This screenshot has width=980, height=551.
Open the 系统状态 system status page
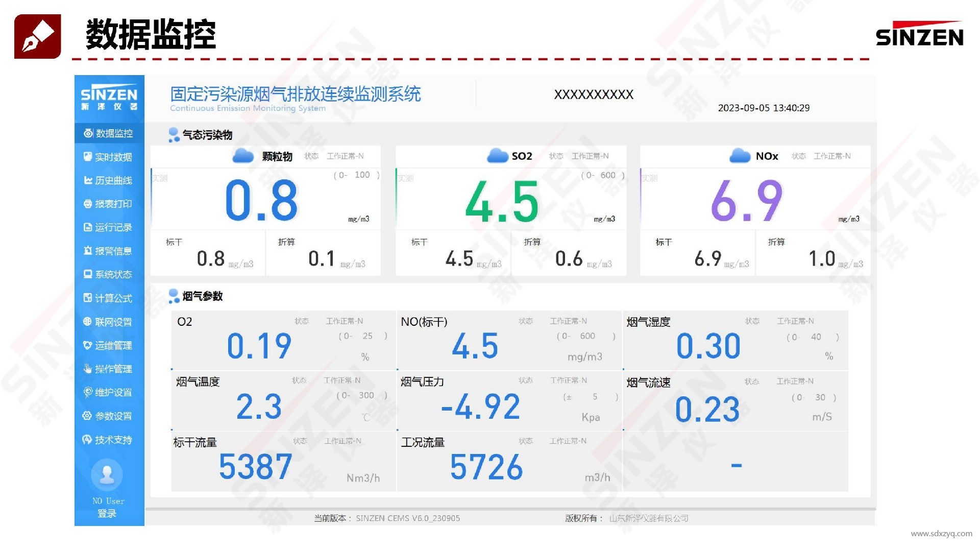click(109, 274)
